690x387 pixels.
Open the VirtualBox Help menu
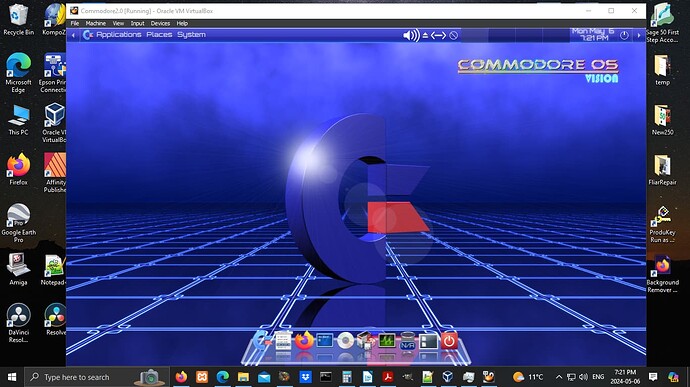click(x=182, y=23)
